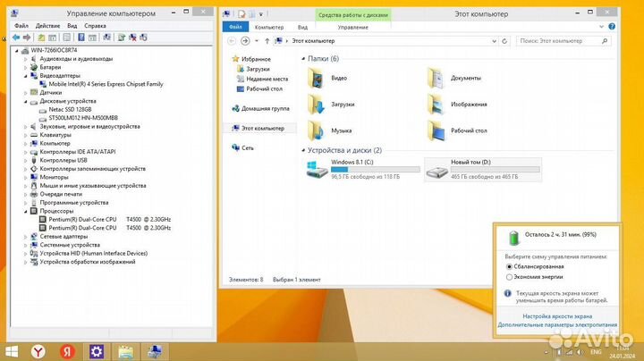Image resolution: width=644 pixels, height=361 pixels.
Task: Open the red Yandex icon on taskbar
Action: click(x=67, y=351)
